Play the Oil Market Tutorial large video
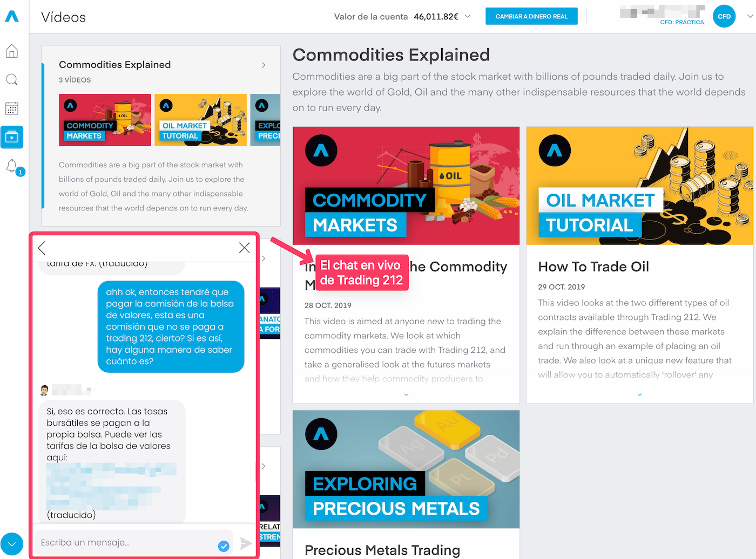 639,186
